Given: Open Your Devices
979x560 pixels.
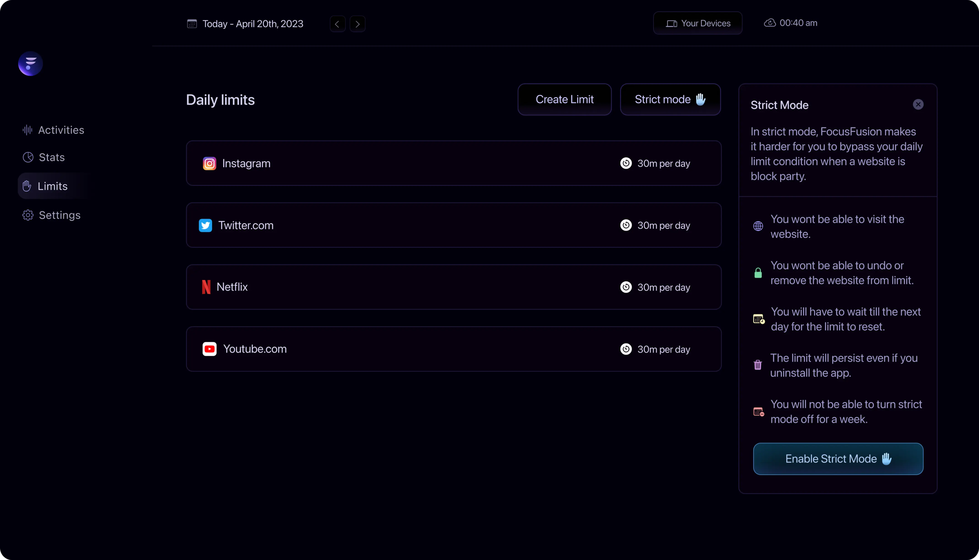Looking at the screenshot, I should pos(697,23).
